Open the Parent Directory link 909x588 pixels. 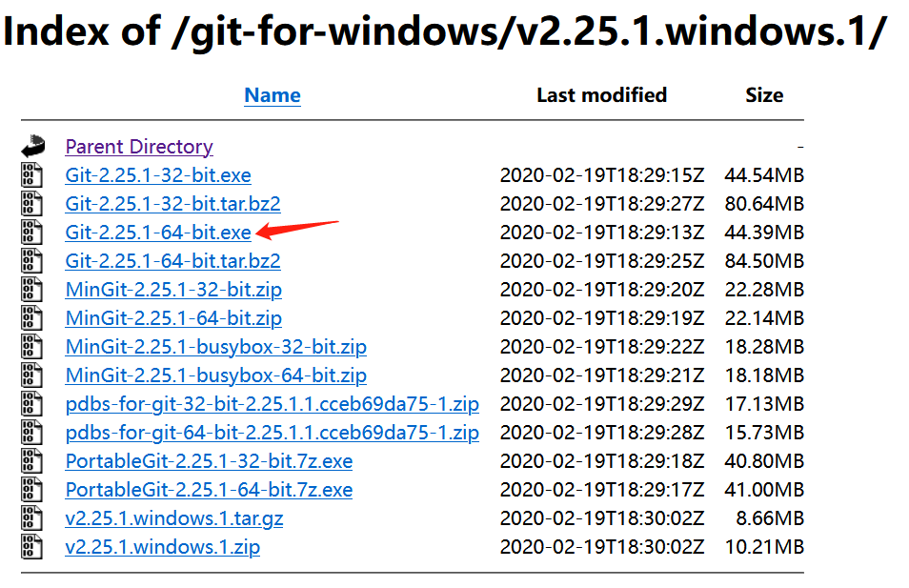tap(139, 147)
